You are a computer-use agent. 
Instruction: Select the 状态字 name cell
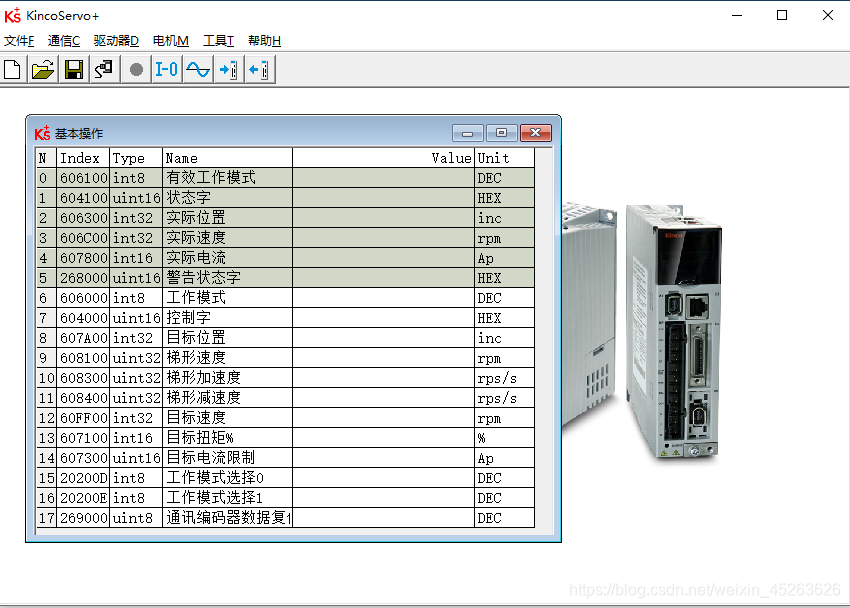tap(227, 198)
